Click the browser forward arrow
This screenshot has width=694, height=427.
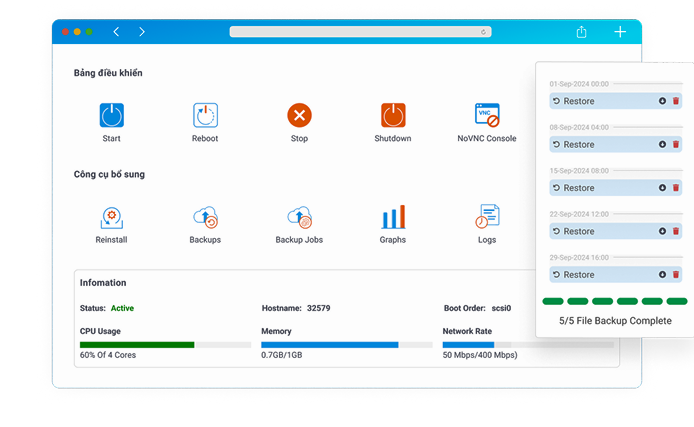coord(142,32)
